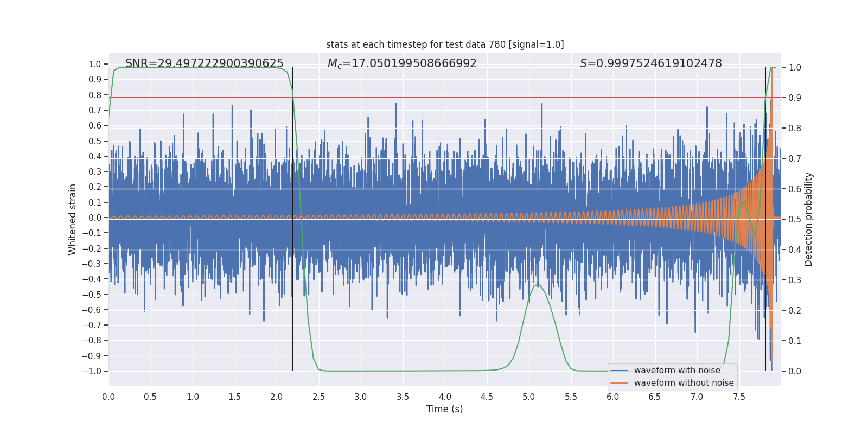Screen dimensions: 868x434
Task: Click the green detection curve peak near 5.0 seconds
Action: (x=538, y=284)
